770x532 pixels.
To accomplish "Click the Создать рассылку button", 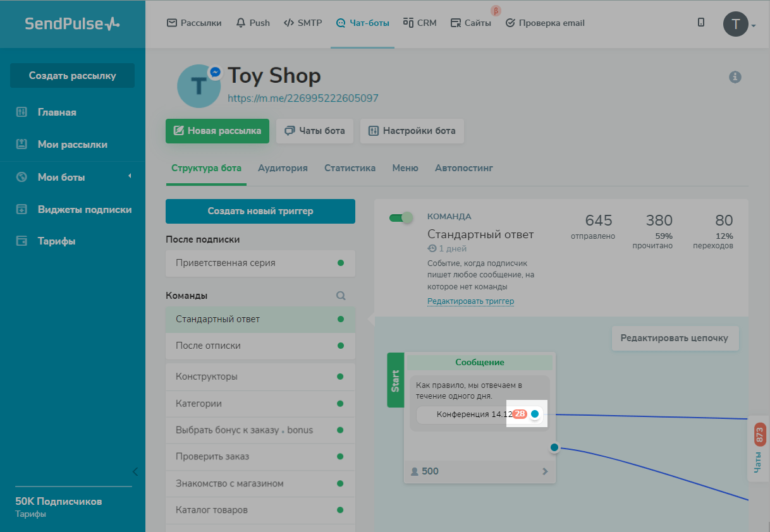I will (x=72, y=75).
